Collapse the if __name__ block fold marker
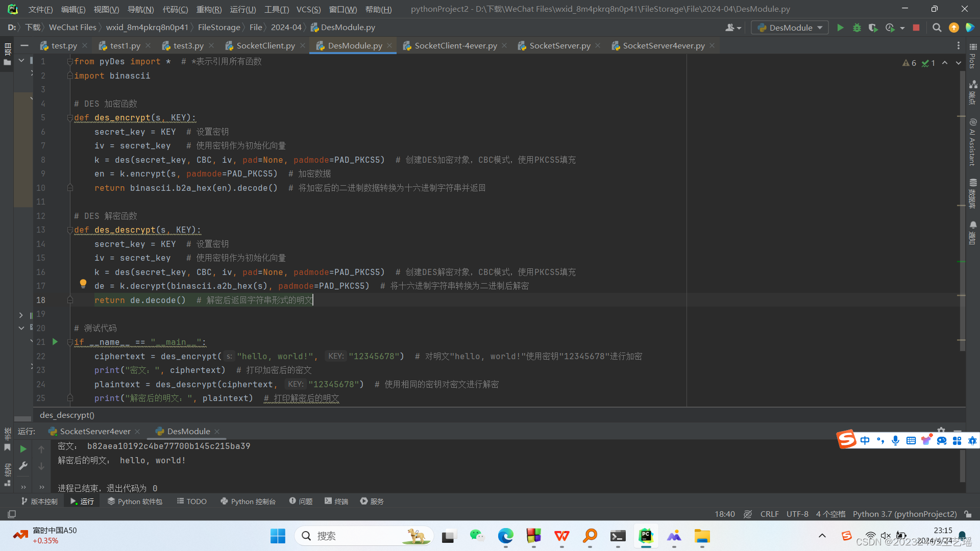980x551 pixels. pos(70,342)
